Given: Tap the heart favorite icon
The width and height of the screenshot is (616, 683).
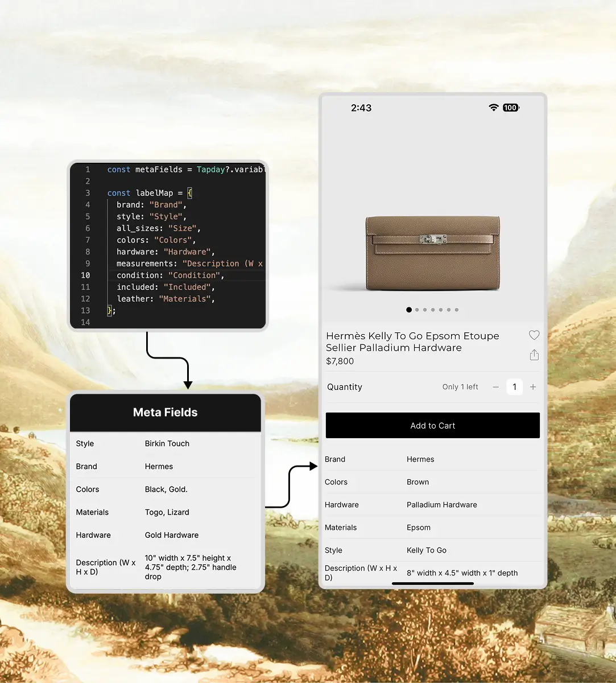Looking at the screenshot, I should point(534,335).
